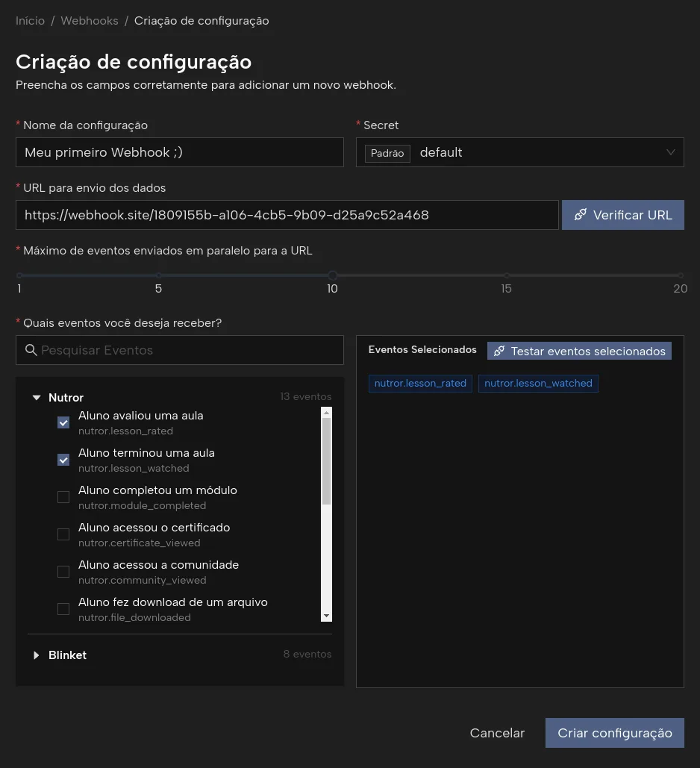Click the Padrão tag in Secret field
This screenshot has height=768, width=700.
(x=387, y=153)
